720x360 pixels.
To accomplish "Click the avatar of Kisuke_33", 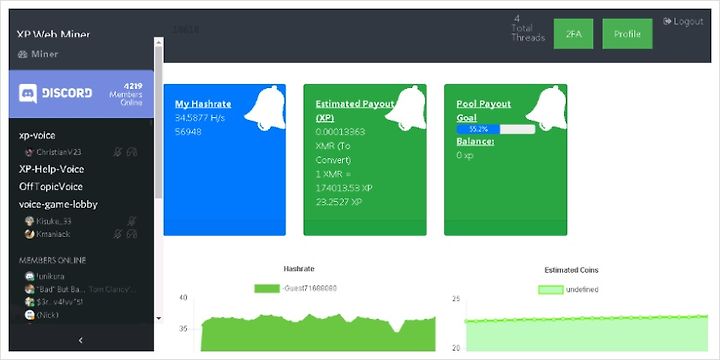I will pos(29,221).
